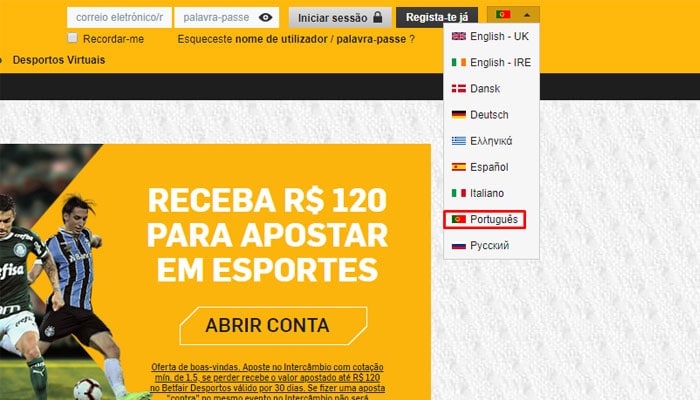Click the Russian flag icon
Viewport: 700px width, 400px height.
click(458, 246)
